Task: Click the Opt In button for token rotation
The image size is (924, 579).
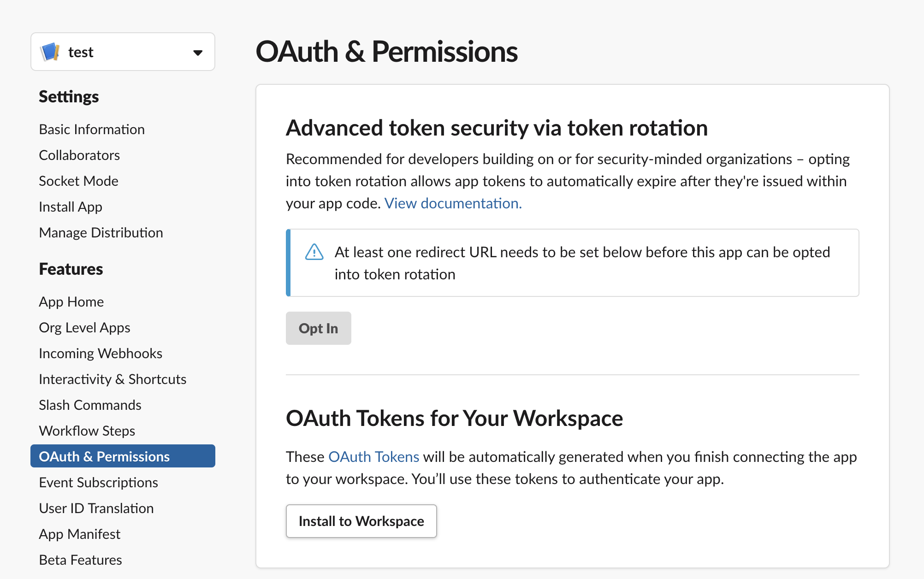Action: [x=318, y=328]
